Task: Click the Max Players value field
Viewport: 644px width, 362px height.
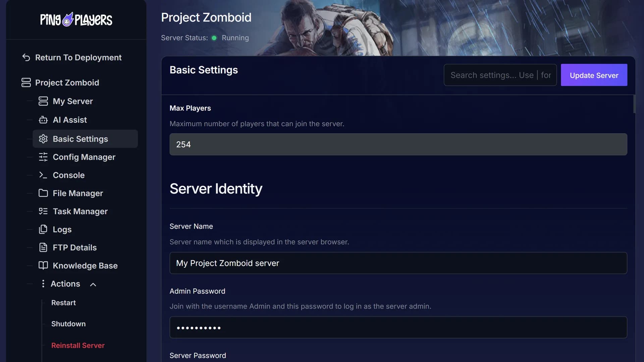Action: [x=398, y=144]
